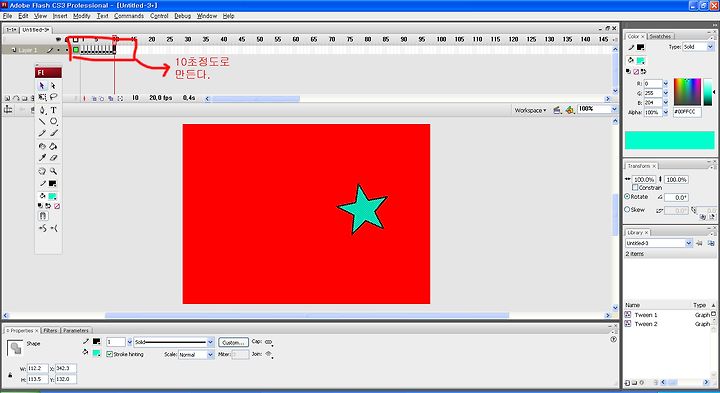Open the File menu
The height and width of the screenshot is (393, 720).
coord(8,16)
